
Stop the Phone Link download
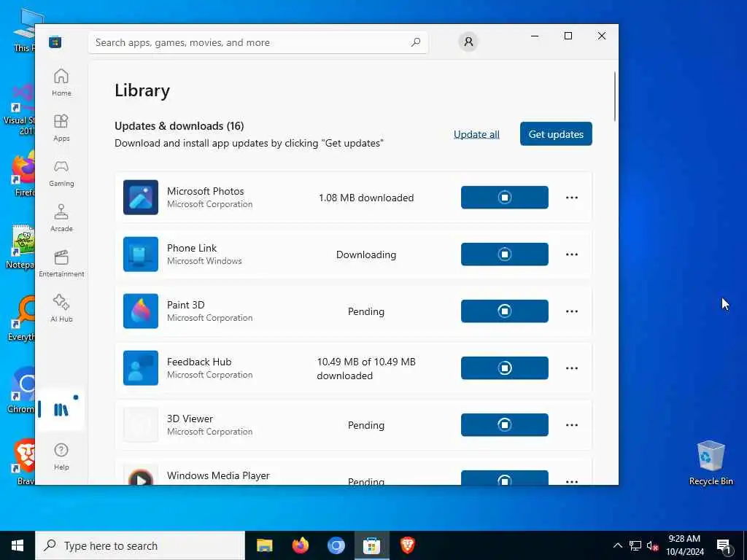[x=505, y=254]
